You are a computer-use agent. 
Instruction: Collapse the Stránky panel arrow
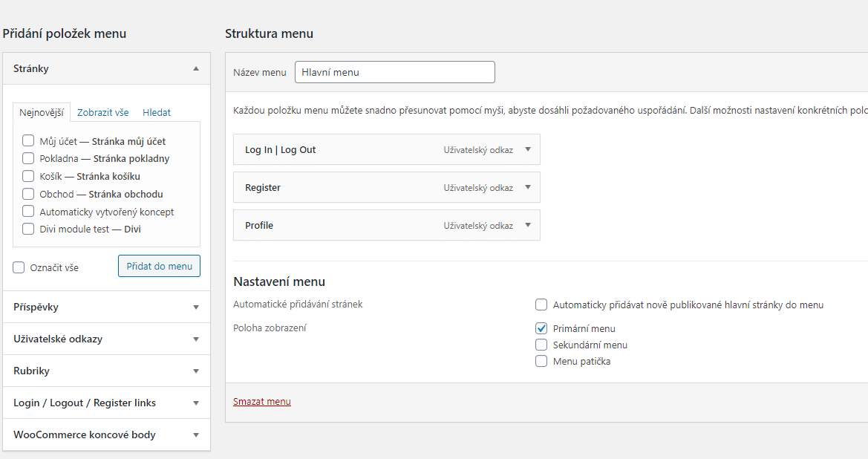(196, 68)
